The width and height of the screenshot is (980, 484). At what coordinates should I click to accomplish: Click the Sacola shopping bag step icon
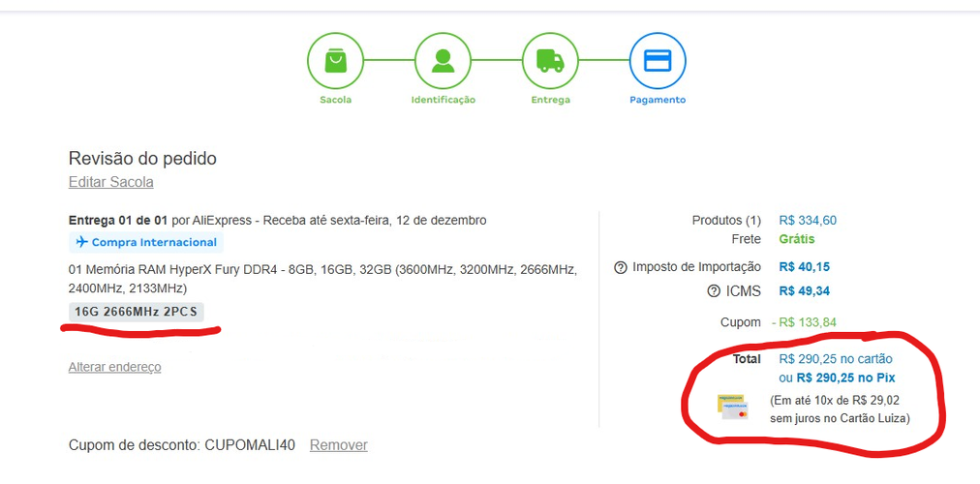[x=335, y=60]
